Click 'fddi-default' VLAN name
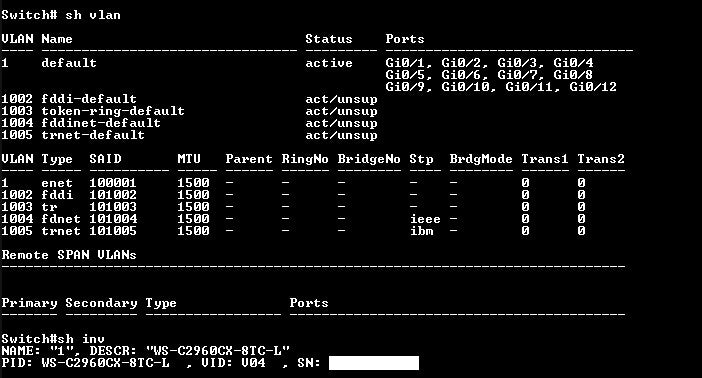Image resolution: width=702 pixels, height=378 pixels. (x=89, y=99)
